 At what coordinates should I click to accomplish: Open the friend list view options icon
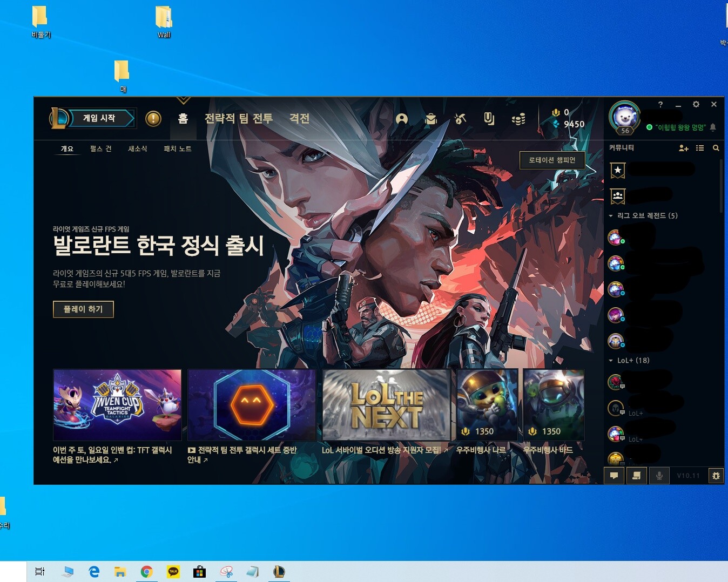pyautogui.click(x=700, y=148)
